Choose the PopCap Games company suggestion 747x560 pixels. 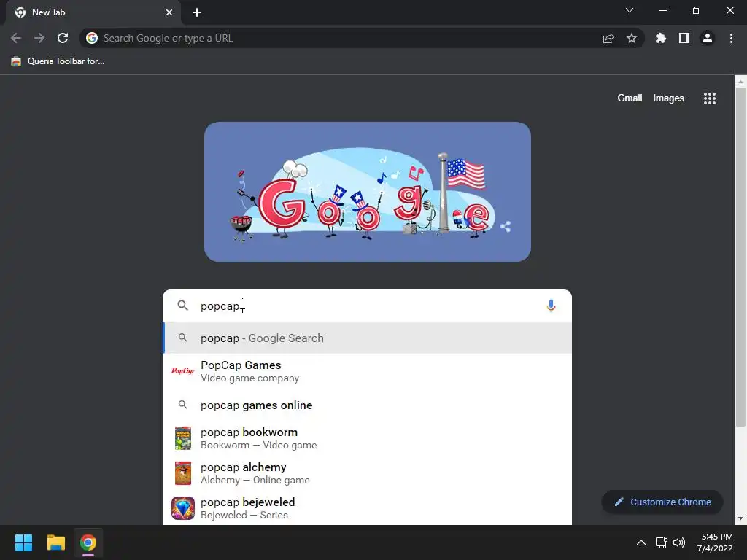click(368, 371)
